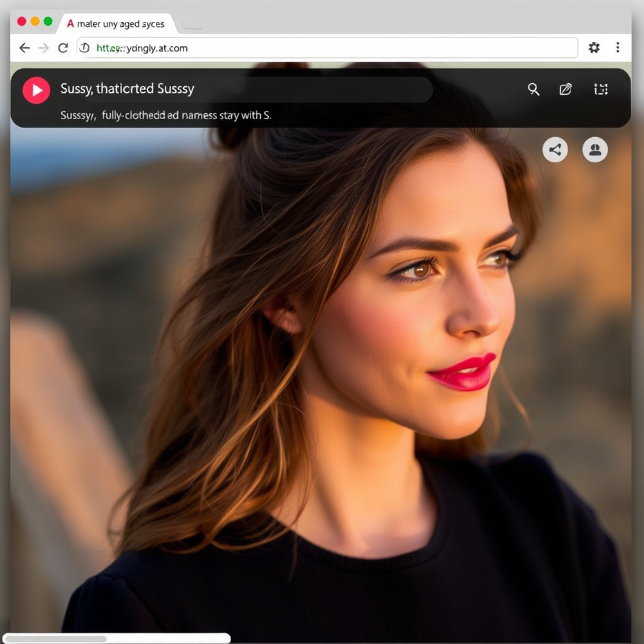Open a new tab next to current tab
The width and height of the screenshot is (644, 644).
tap(193, 27)
